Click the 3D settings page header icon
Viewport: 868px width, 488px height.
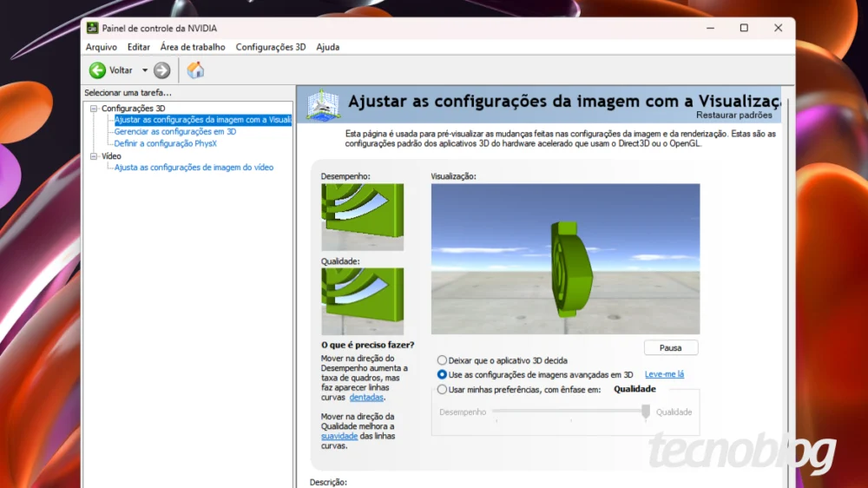[x=323, y=104]
